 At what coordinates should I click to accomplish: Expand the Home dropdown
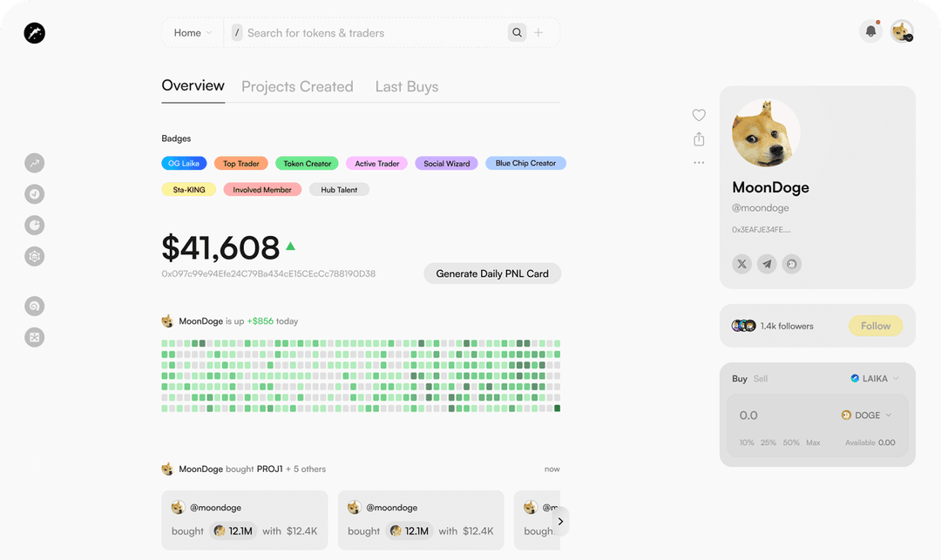(x=193, y=33)
